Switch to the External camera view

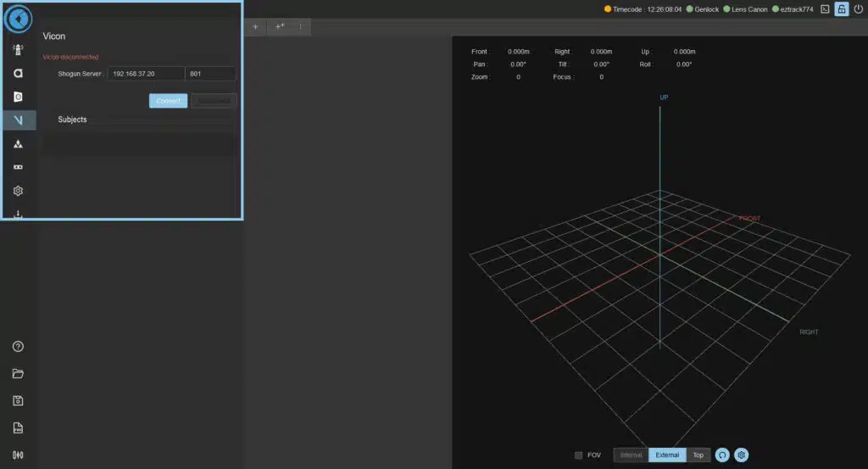(x=667, y=455)
